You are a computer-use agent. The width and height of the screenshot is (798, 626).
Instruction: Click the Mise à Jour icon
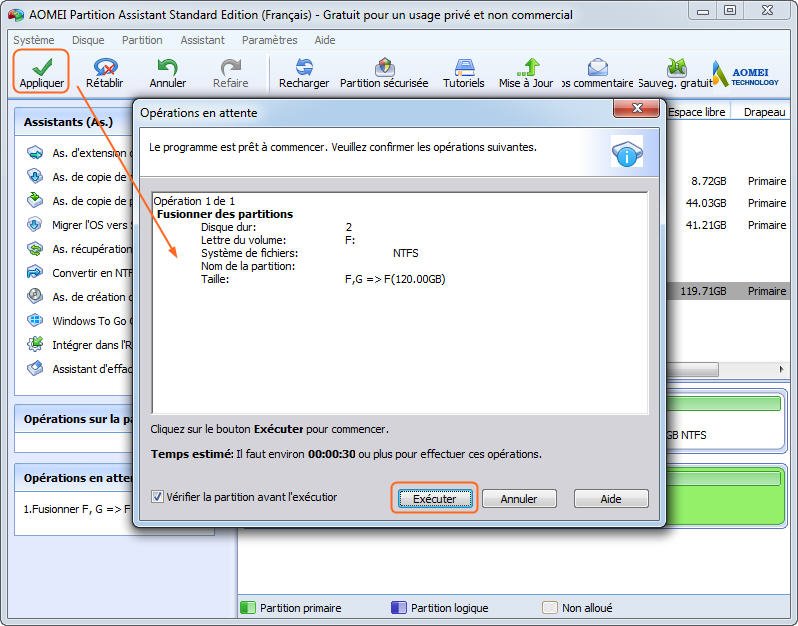coord(528,67)
